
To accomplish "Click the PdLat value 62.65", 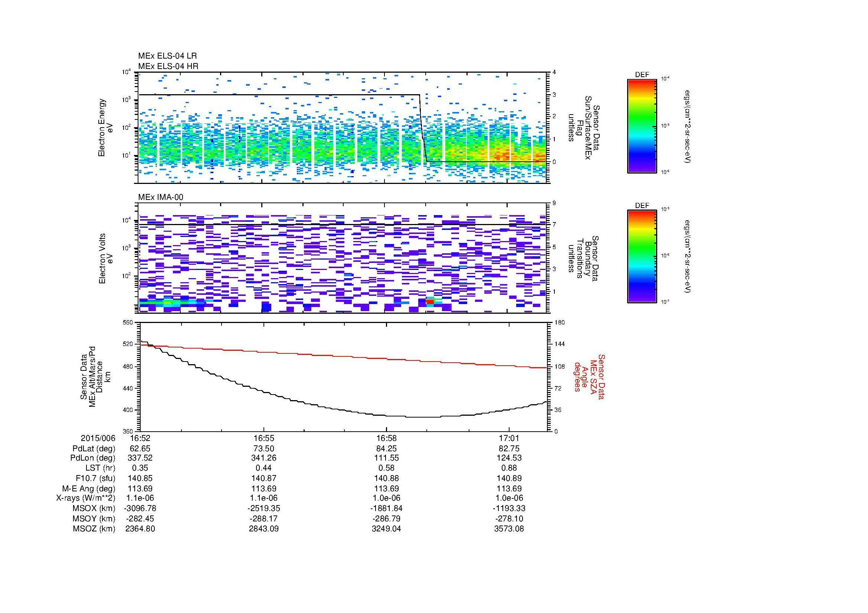I will point(140,449).
